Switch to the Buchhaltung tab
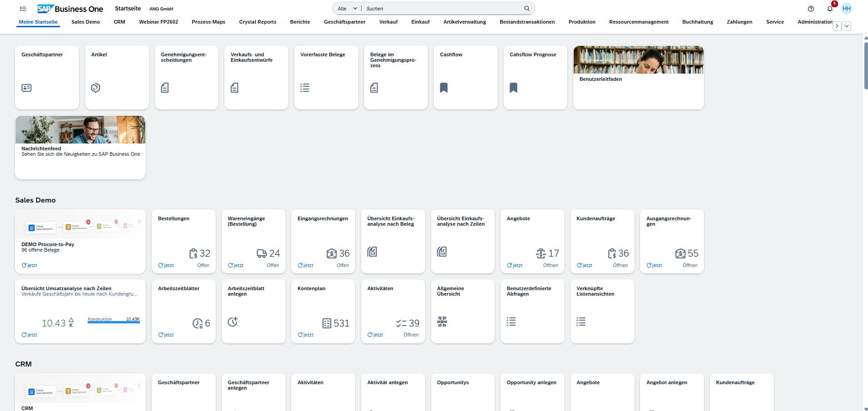 click(698, 22)
